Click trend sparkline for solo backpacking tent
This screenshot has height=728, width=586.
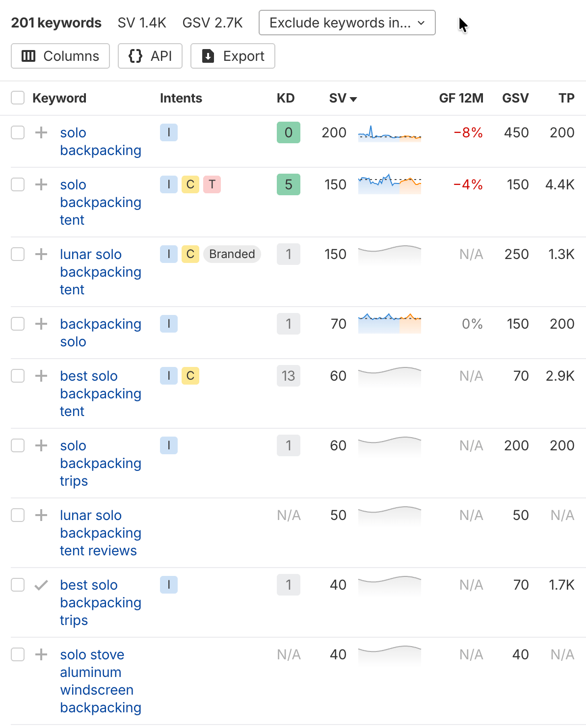(389, 184)
